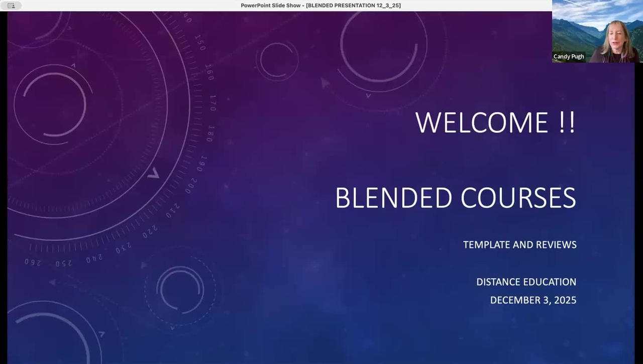Click the WELCOME !! heading text

pyautogui.click(x=495, y=123)
